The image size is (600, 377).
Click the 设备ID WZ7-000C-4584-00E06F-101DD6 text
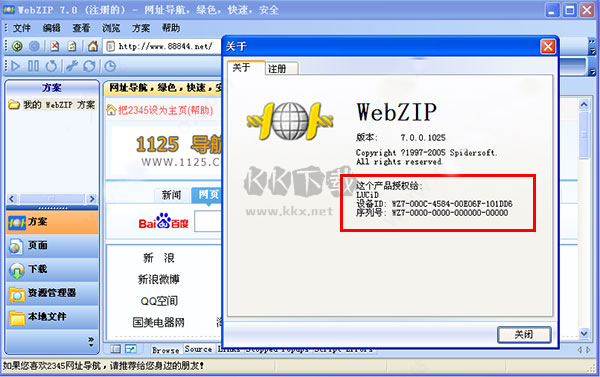click(434, 204)
